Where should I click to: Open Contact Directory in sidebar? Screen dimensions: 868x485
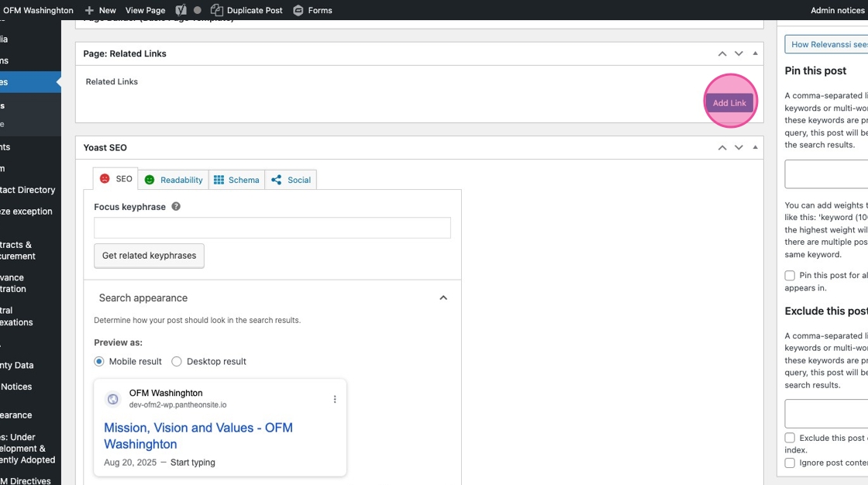click(28, 190)
